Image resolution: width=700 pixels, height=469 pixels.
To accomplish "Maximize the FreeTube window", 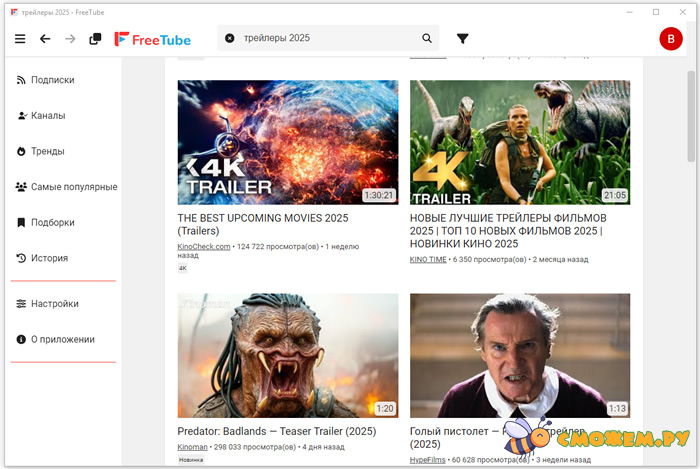I will pos(656,12).
